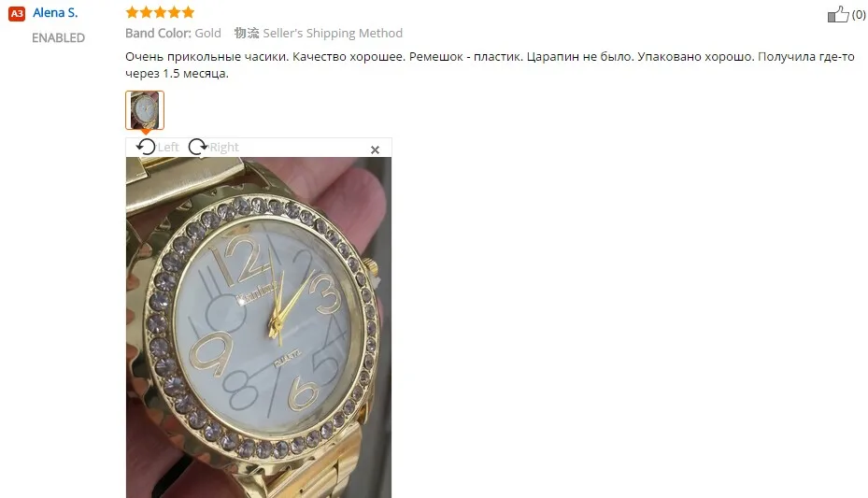
Task: Click the first star of the rating
Action: pyautogui.click(x=132, y=12)
